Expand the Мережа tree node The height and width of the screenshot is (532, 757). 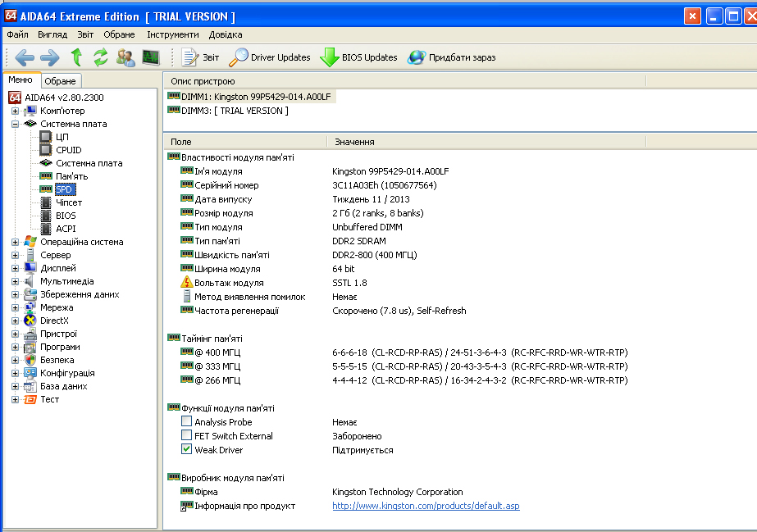[15, 307]
